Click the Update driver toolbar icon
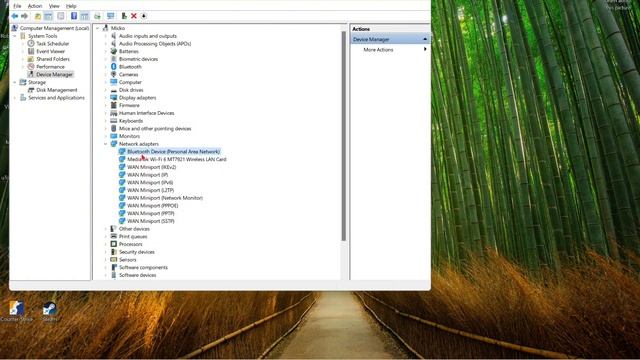This screenshot has height=360, width=640. pyautogui.click(x=124, y=16)
